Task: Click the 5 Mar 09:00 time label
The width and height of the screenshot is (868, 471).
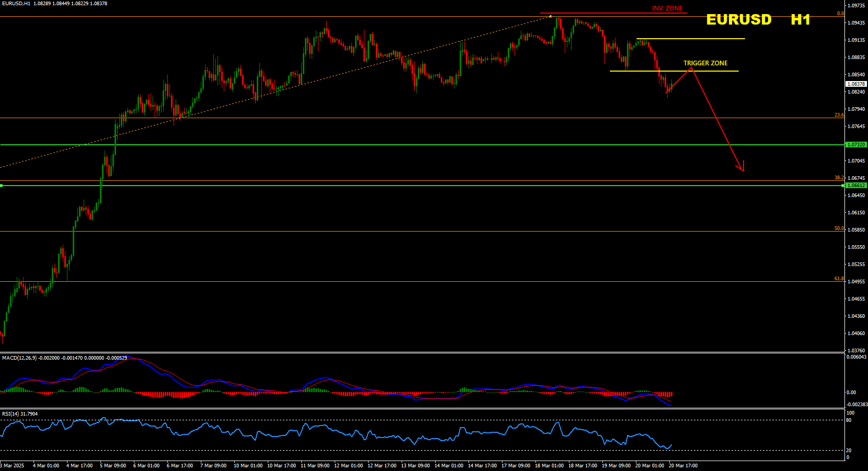Action: click(x=113, y=466)
